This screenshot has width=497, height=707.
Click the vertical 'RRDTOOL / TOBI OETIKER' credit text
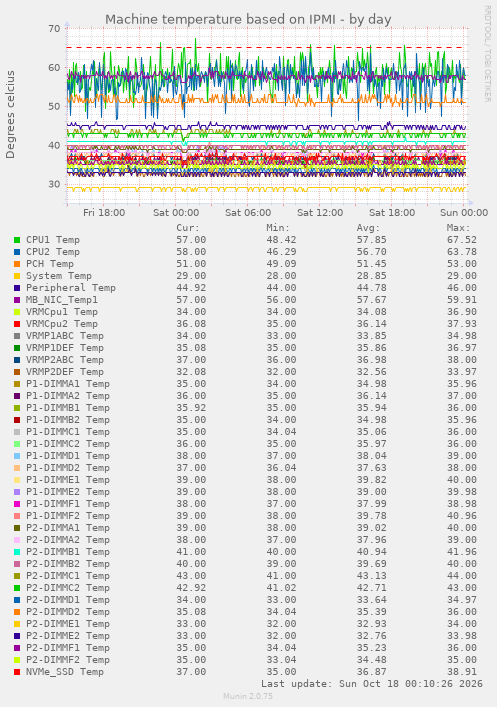(x=487, y=54)
